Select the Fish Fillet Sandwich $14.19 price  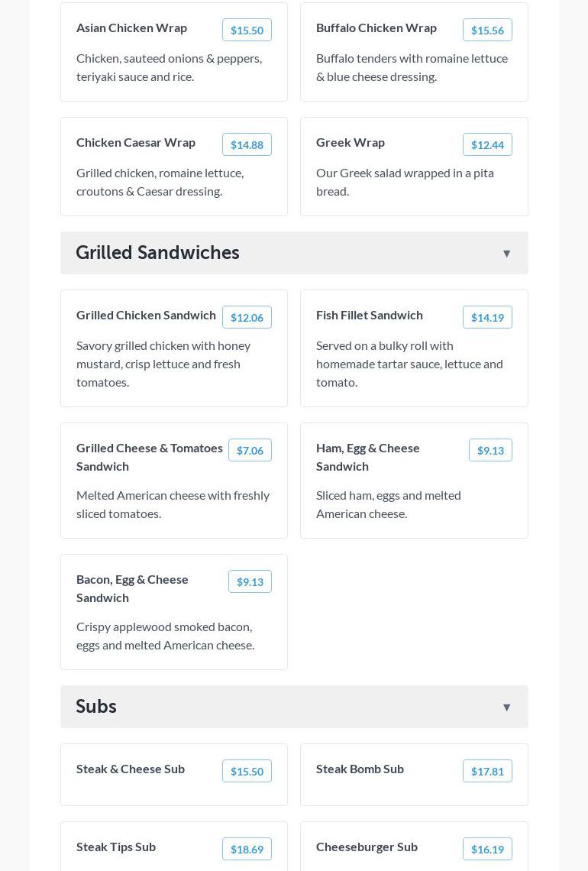(487, 318)
